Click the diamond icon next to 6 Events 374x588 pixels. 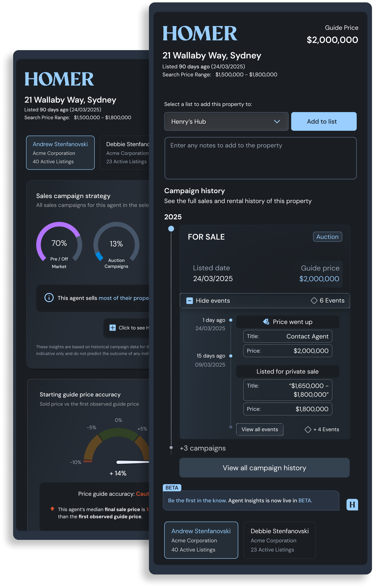314,301
